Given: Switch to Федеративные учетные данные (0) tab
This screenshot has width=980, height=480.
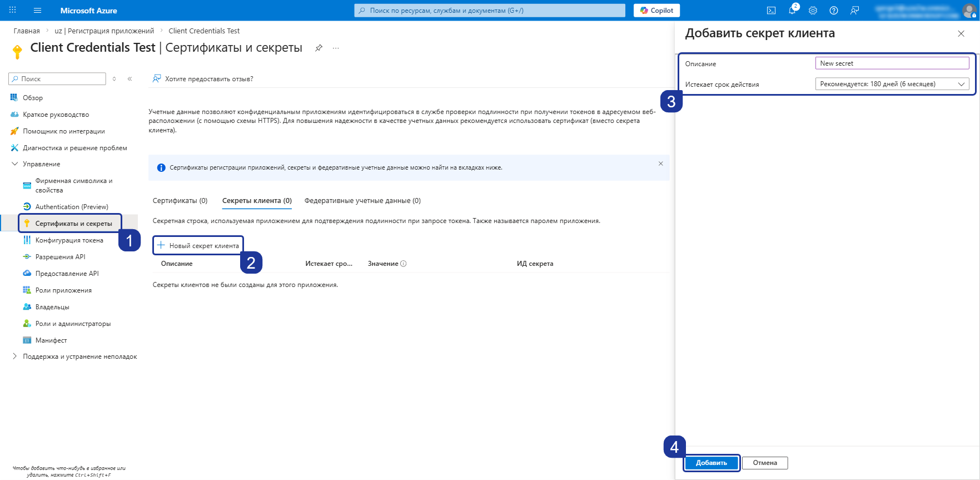Looking at the screenshot, I should 362,201.
